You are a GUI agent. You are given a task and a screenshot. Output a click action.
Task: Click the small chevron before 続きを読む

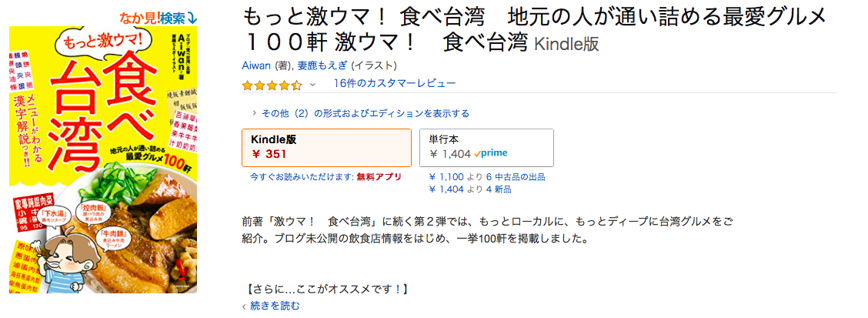point(245,306)
